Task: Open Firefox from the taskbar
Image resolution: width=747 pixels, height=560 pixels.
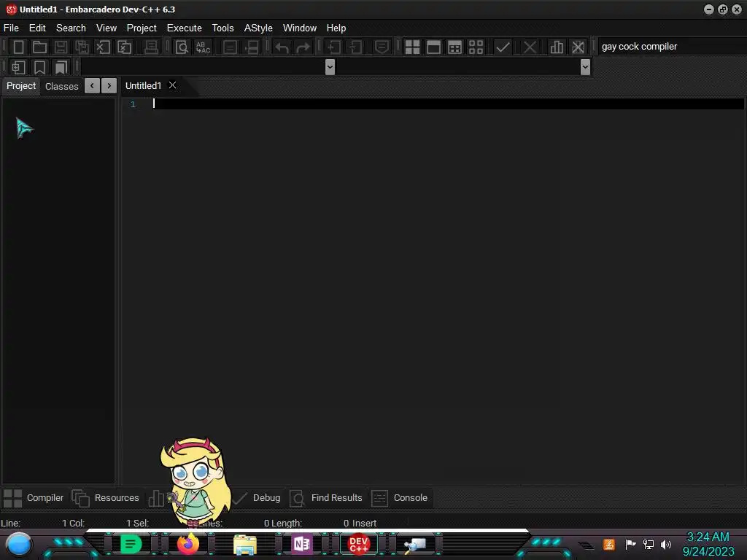Action: pyautogui.click(x=188, y=544)
